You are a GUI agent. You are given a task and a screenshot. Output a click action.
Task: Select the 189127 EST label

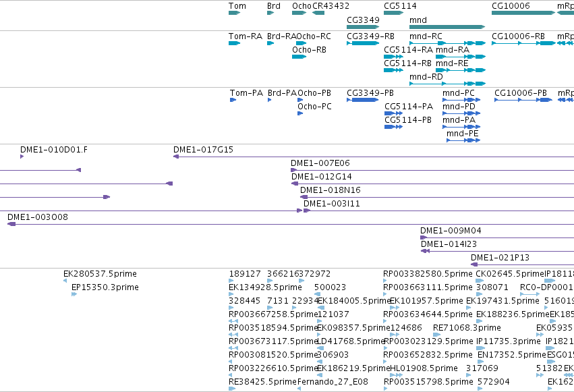[x=245, y=274]
